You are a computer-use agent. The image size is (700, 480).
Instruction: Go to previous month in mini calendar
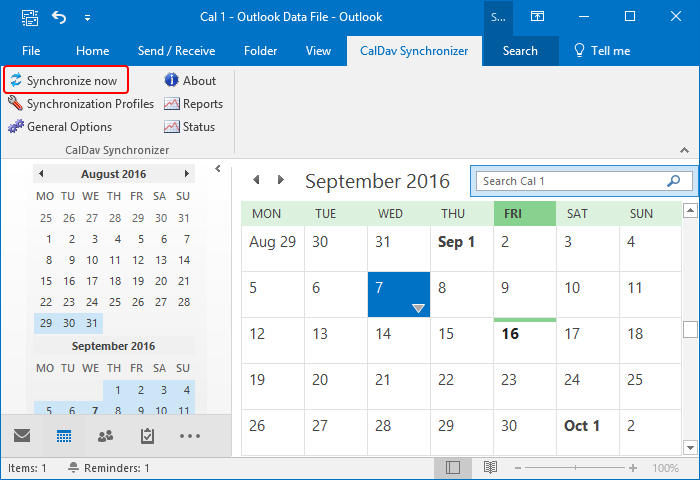point(41,174)
